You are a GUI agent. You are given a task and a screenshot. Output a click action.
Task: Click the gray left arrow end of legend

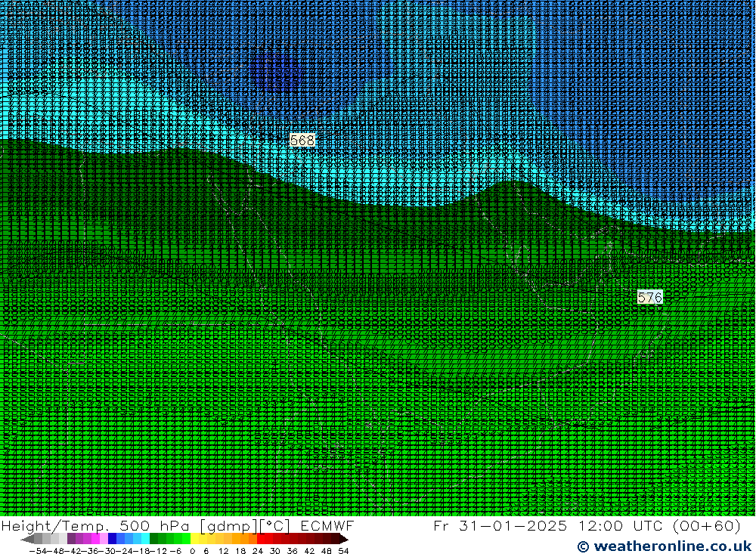(27, 539)
